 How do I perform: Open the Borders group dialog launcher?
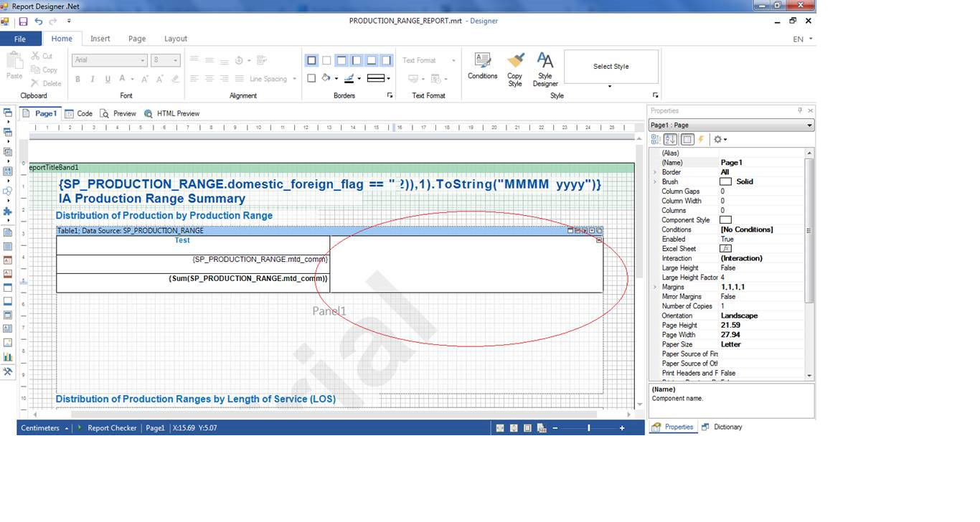[390, 95]
